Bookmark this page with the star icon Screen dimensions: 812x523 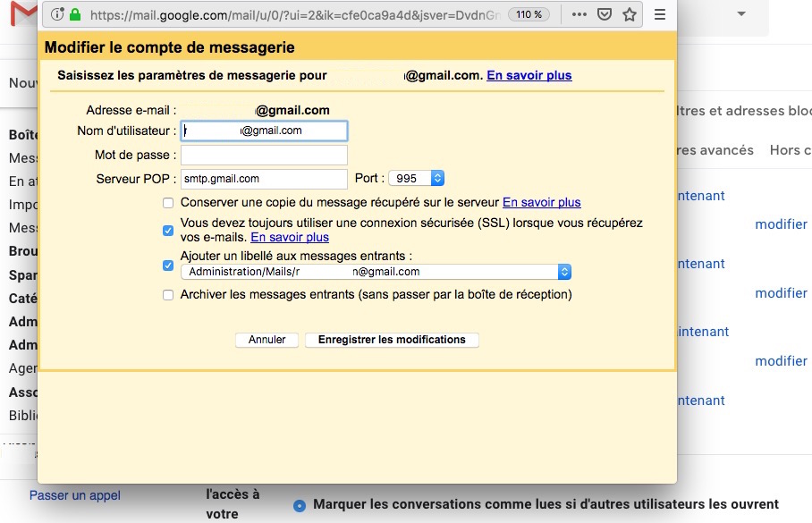point(630,14)
